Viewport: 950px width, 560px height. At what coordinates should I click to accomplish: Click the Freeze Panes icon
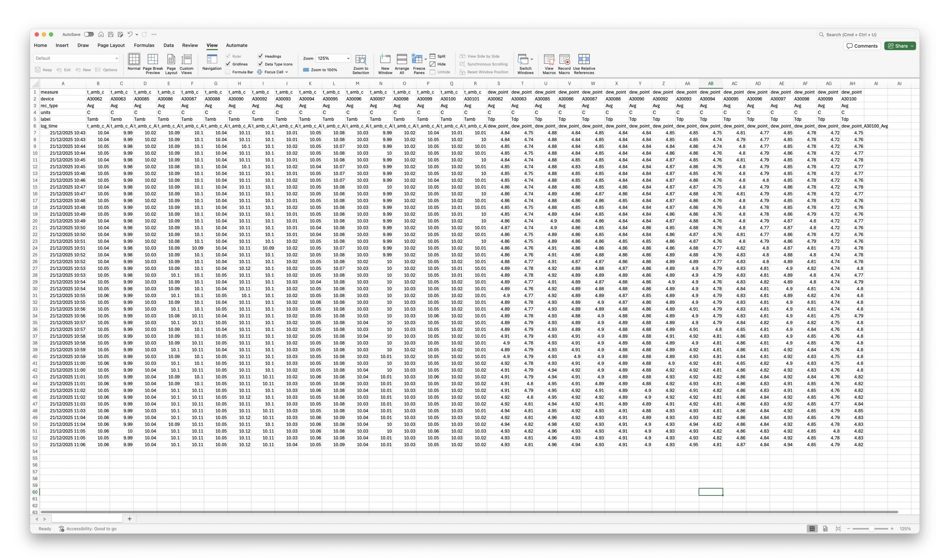coord(417,59)
